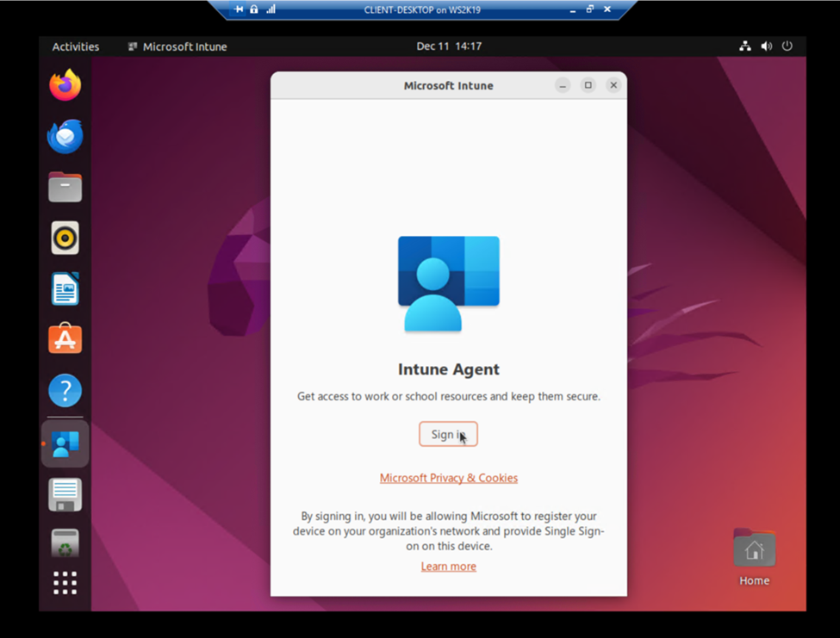Show the applications grid
The height and width of the screenshot is (638, 840).
pos(65,583)
